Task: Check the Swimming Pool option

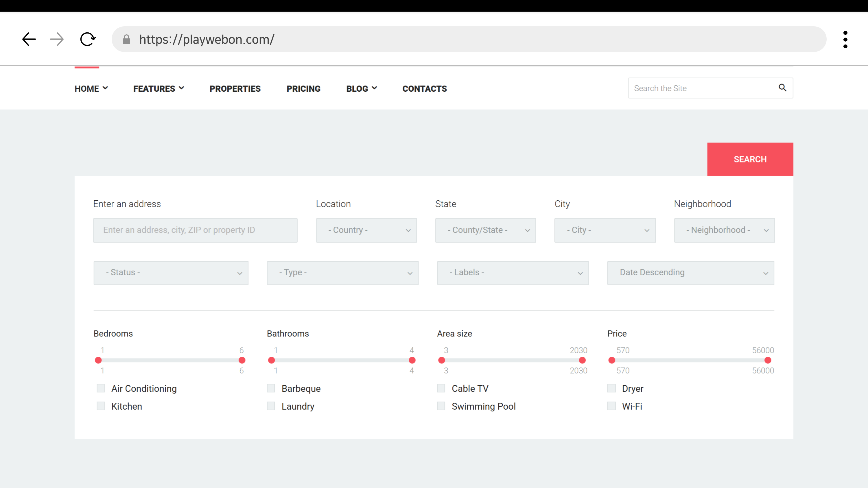Action: tap(441, 406)
